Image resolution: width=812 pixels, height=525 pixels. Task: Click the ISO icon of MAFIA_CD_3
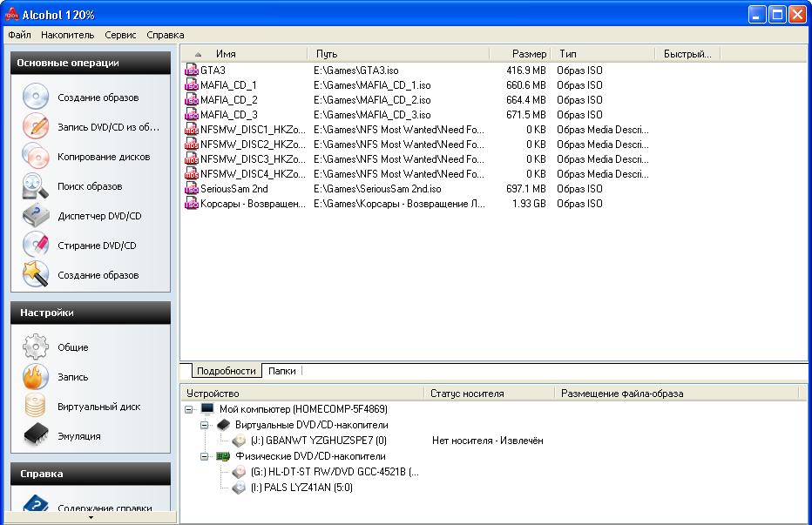tap(192, 114)
